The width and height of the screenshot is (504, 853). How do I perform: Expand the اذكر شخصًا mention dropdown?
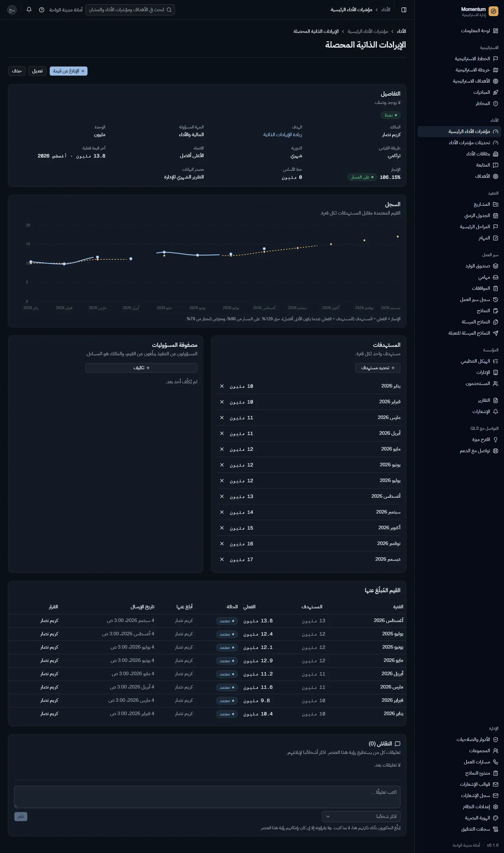pyautogui.click(x=361, y=817)
